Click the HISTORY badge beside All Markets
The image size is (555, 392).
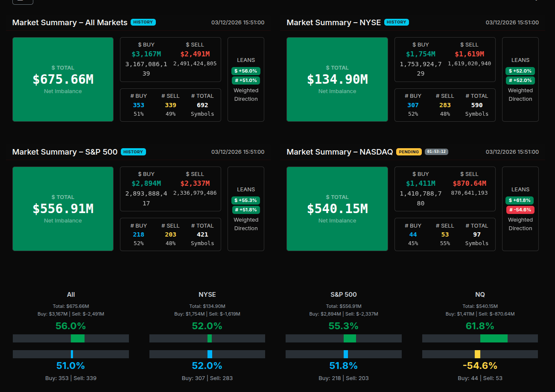[x=143, y=22]
